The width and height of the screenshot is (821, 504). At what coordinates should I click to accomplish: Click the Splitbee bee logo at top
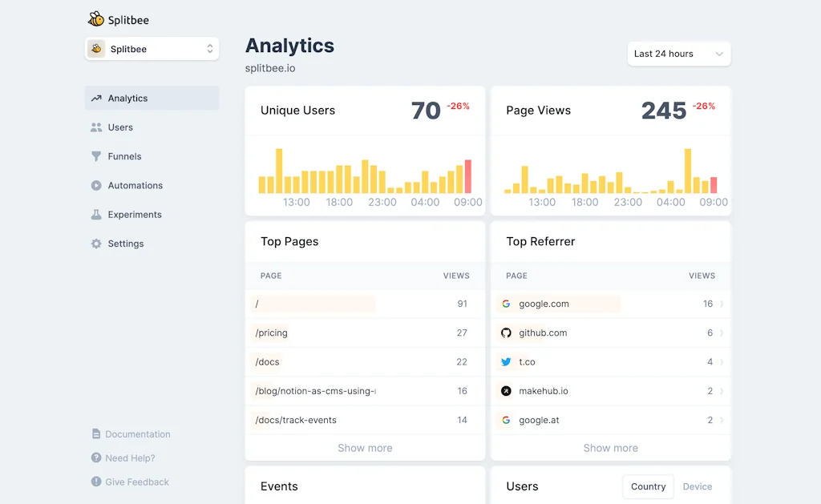(96, 19)
